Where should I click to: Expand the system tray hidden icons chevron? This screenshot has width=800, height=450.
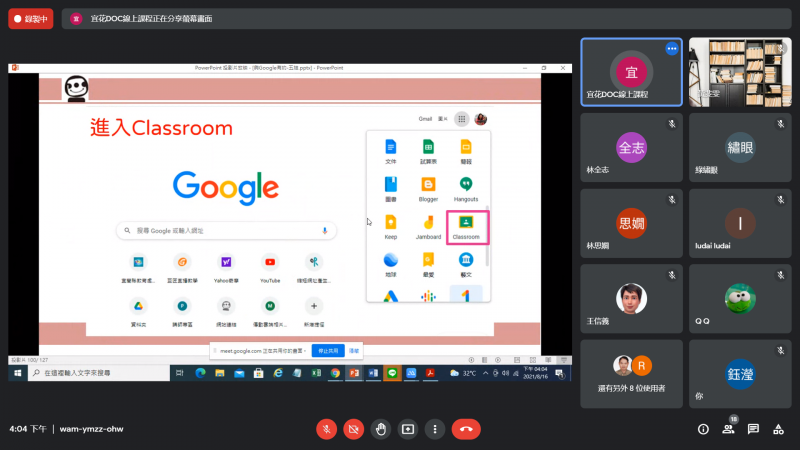click(486, 373)
